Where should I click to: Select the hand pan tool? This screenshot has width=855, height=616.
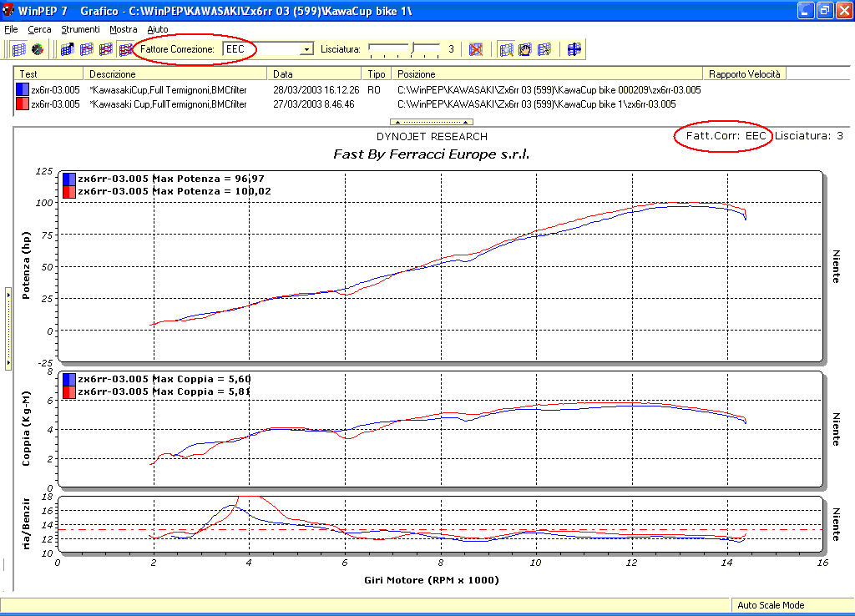(x=525, y=49)
